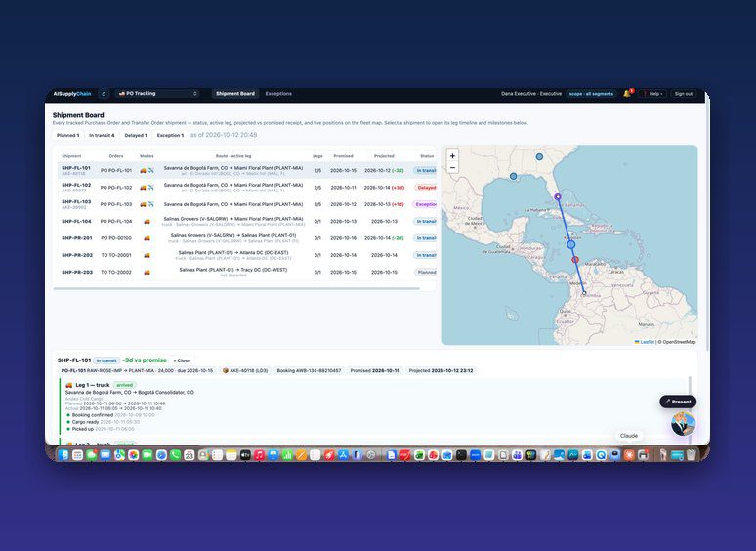
Task: Sign out of the application
Action: 683,94
